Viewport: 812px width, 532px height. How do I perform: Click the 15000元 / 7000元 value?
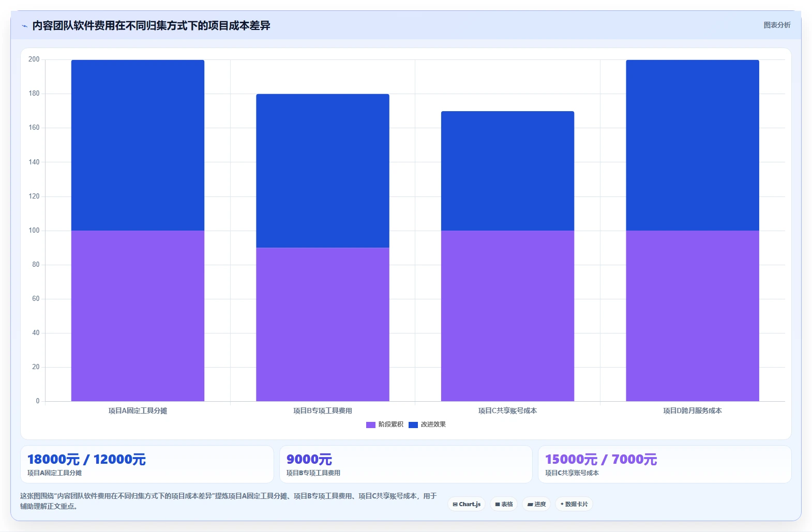click(x=601, y=459)
